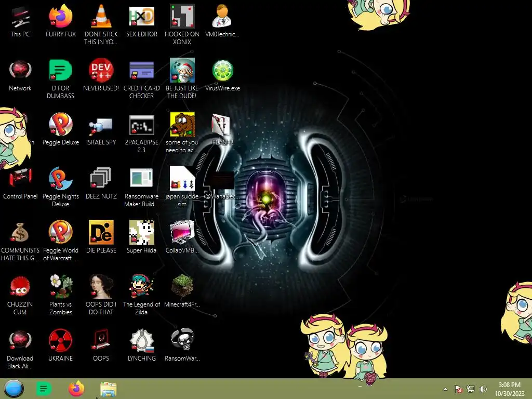Open the green notes app on taskbar
The width and height of the screenshot is (532, 399).
(44, 389)
